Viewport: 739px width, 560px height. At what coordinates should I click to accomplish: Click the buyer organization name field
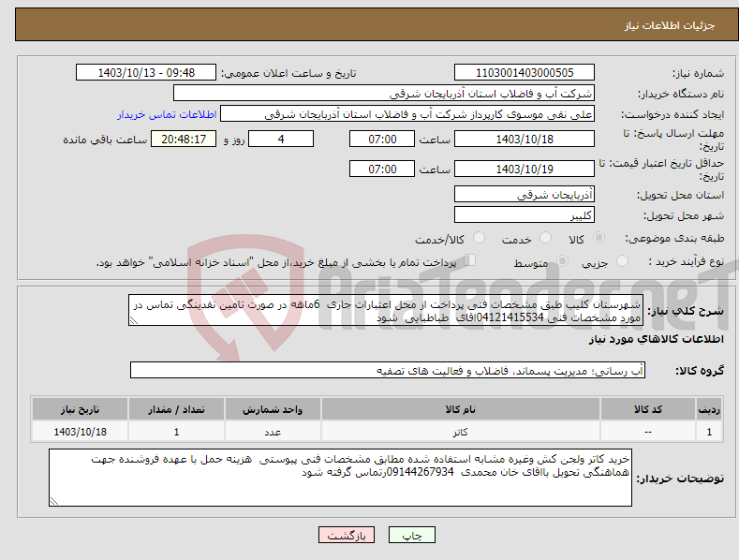[384, 94]
